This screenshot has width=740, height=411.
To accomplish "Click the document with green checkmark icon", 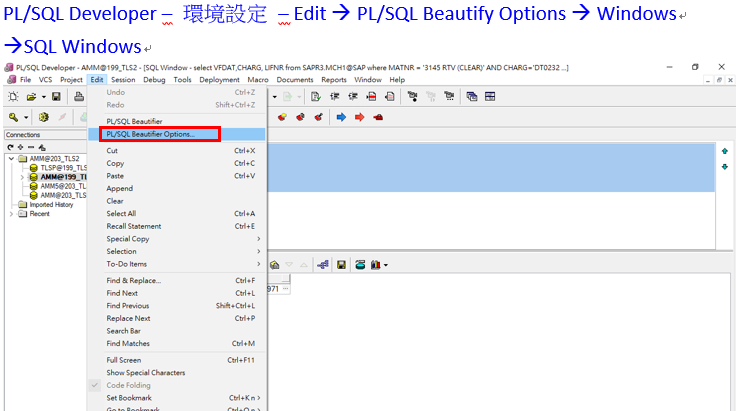I will [316, 97].
